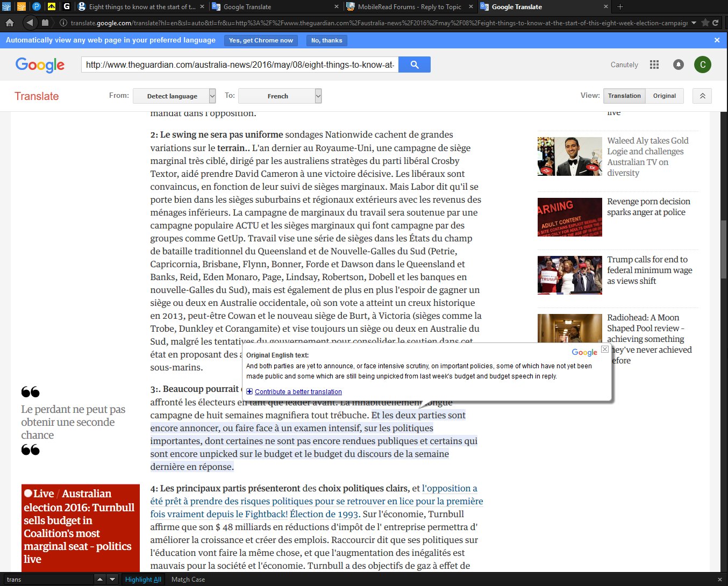The image size is (728, 586).
Task: Switch to the Eight things to know tab
Action: tap(141, 6)
